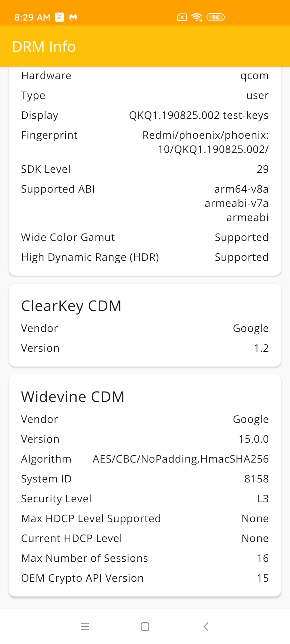Viewport: 290px width, 644px height.
Task: Tap the battery 94 indicator
Action: (x=216, y=17)
